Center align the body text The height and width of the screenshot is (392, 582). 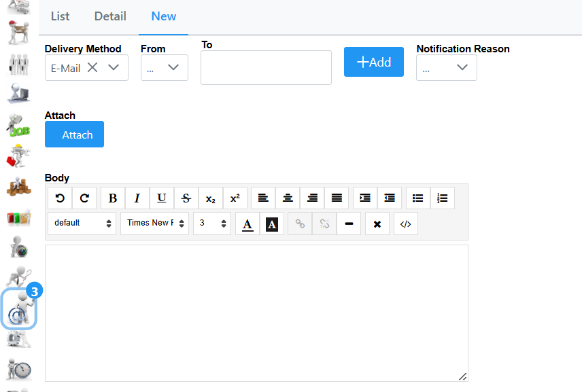(x=288, y=198)
